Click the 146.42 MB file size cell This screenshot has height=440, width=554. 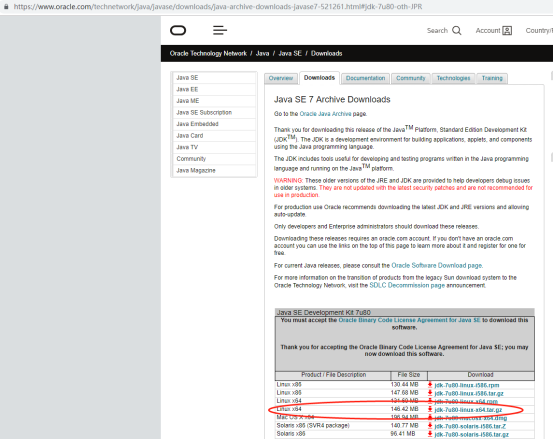pos(404,409)
